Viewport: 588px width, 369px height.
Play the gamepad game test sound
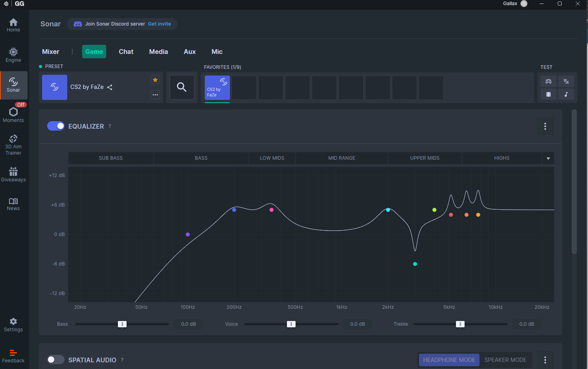pyautogui.click(x=548, y=81)
